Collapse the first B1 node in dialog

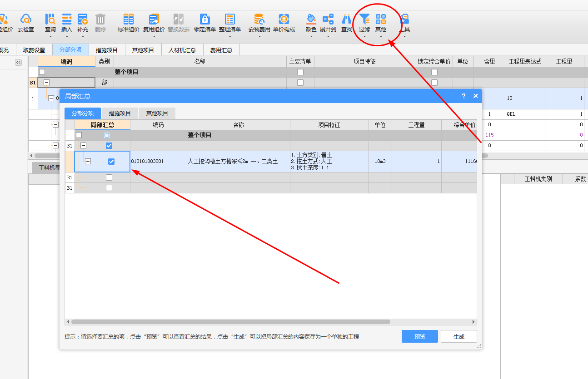coord(84,146)
